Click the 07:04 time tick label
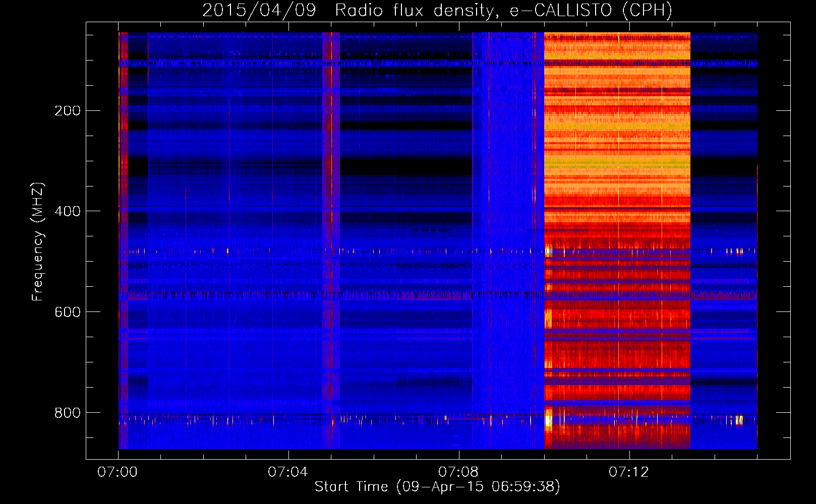Viewport: 816px width, 504px height. click(x=288, y=472)
